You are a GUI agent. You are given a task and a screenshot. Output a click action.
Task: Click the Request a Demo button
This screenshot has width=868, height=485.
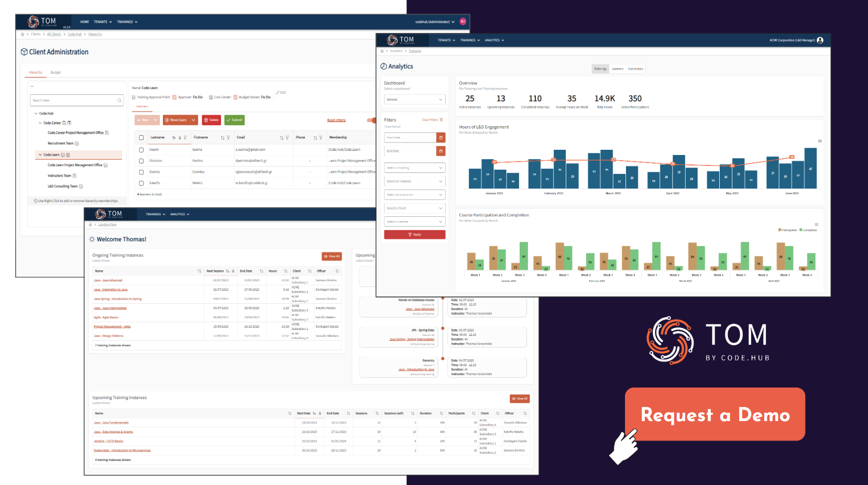coord(715,414)
